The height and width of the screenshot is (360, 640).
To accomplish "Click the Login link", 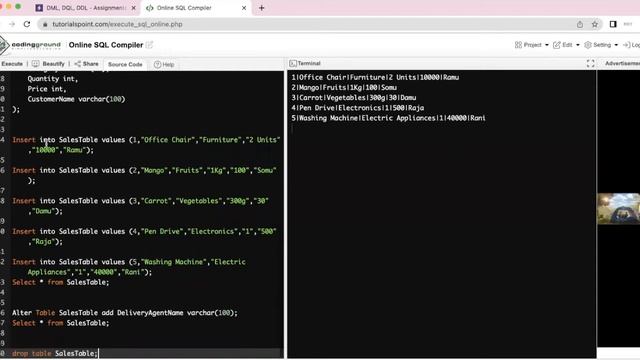I will point(631,45).
